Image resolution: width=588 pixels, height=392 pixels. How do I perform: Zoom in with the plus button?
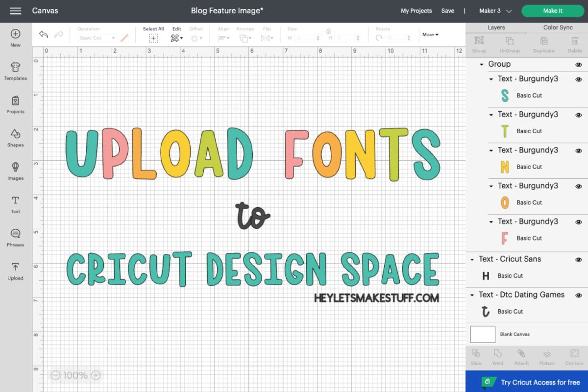tap(96, 375)
